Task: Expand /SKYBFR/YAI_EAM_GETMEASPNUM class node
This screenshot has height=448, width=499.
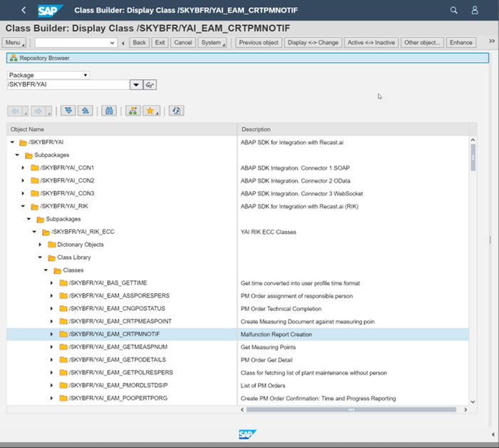Action: pyautogui.click(x=51, y=347)
